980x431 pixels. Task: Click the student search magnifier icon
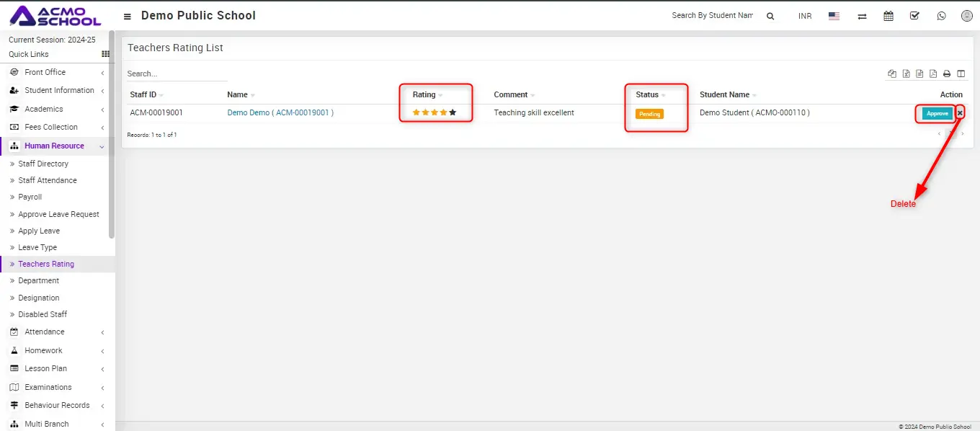[x=770, y=16]
